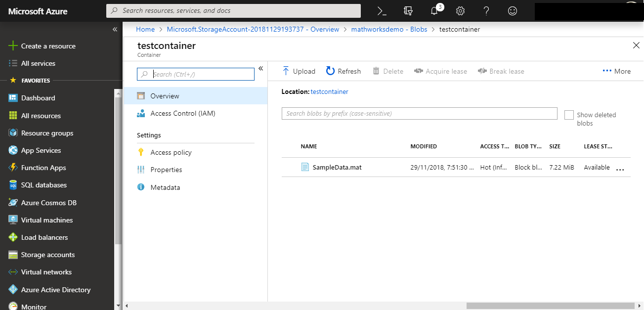Open context menu for SampleData.mat row
644x310 pixels.
point(620,168)
